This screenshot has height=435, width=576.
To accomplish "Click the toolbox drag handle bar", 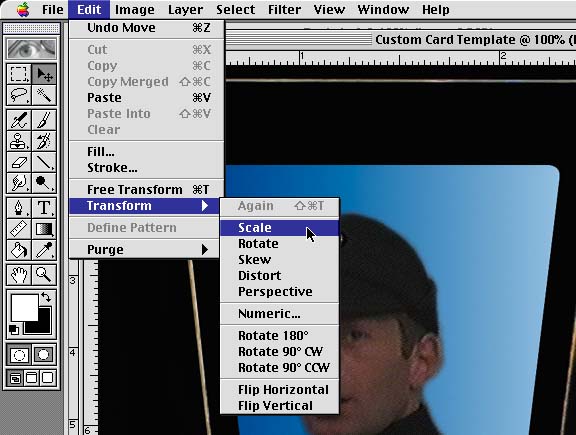I will pyautogui.click(x=31, y=28).
